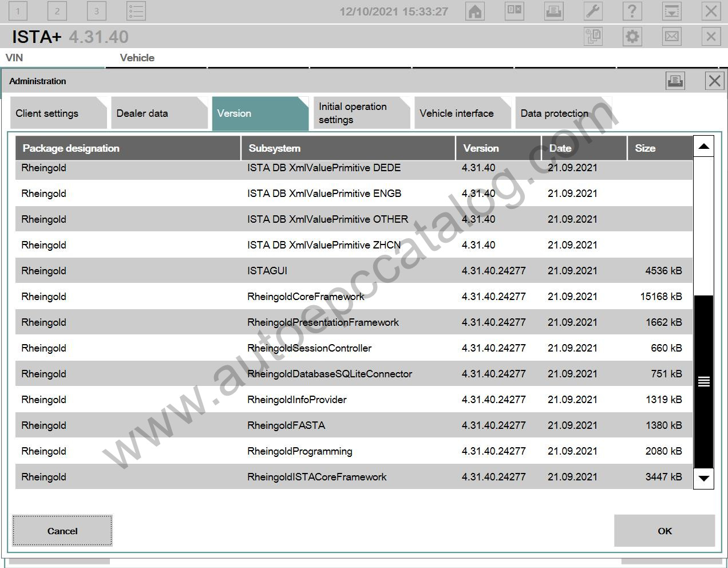Confirm with the OK button
Viewport: 728px width, 568px height.
point(664,531)
